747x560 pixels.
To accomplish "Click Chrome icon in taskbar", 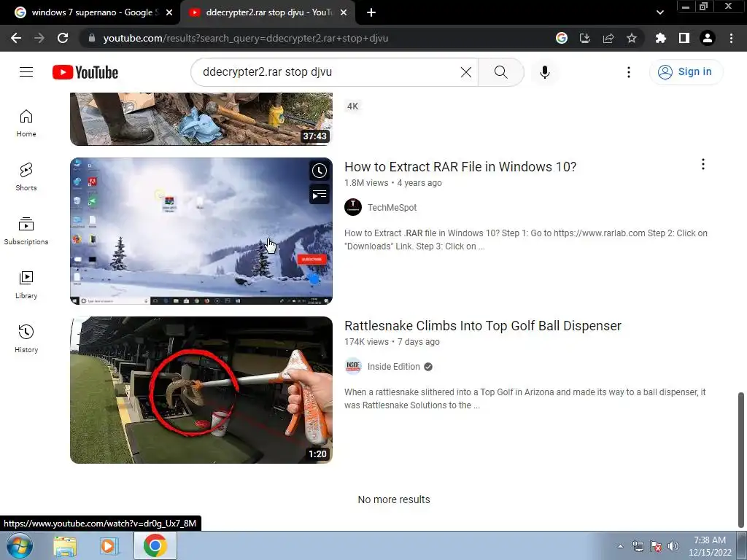I will point(155,545).
